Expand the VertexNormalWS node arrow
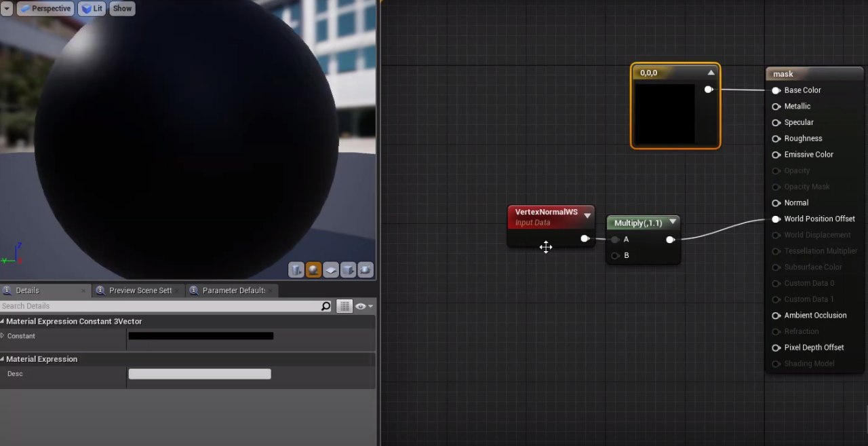868x446 pixels. 587,216
